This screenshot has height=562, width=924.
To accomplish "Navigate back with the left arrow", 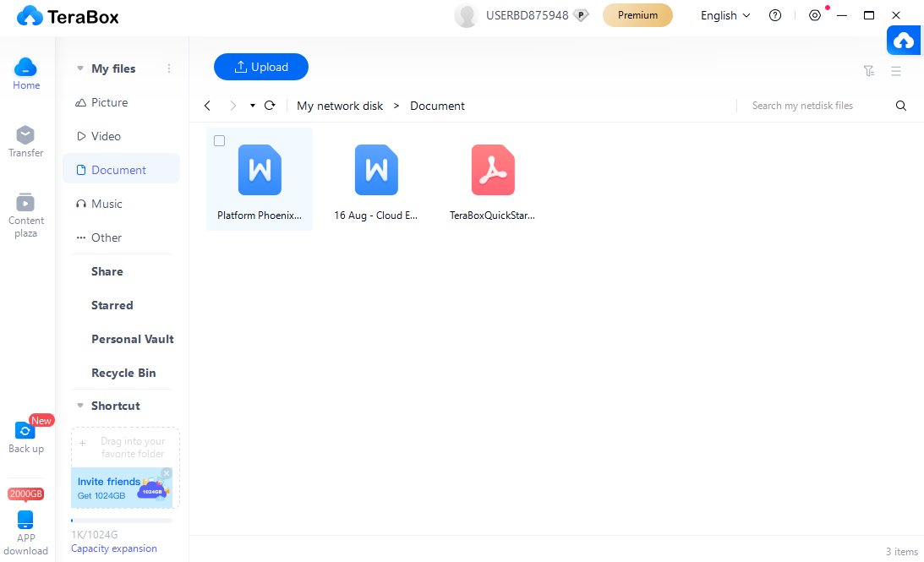I will (207, 106).
